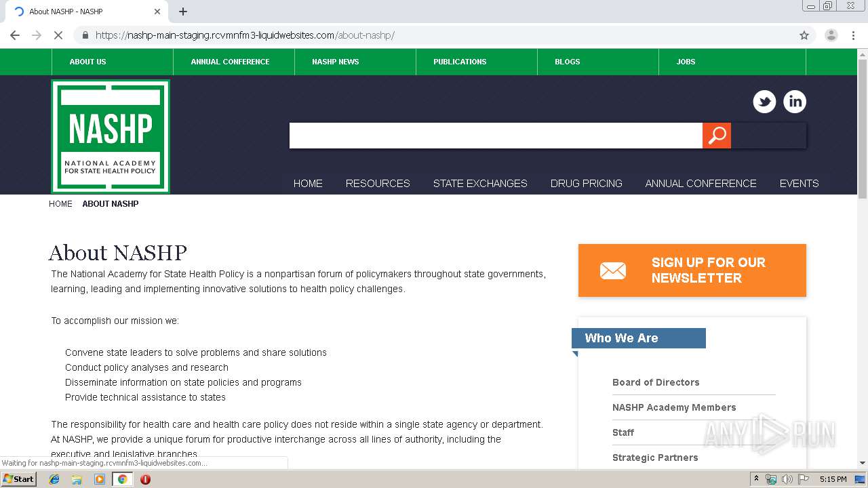Click newsletter envelope icon
Image resolution: width=868 pixels, height=488 pixels.
pyautogui.click(x=613, y=270)
